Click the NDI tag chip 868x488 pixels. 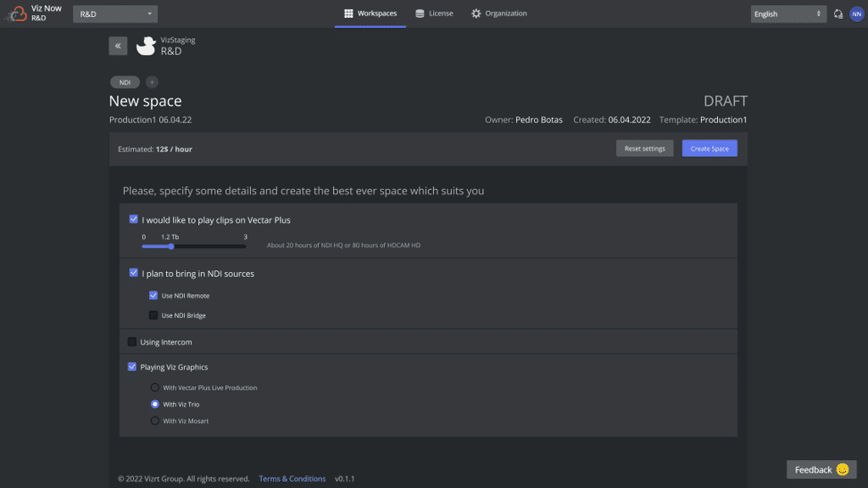point(125,82)
